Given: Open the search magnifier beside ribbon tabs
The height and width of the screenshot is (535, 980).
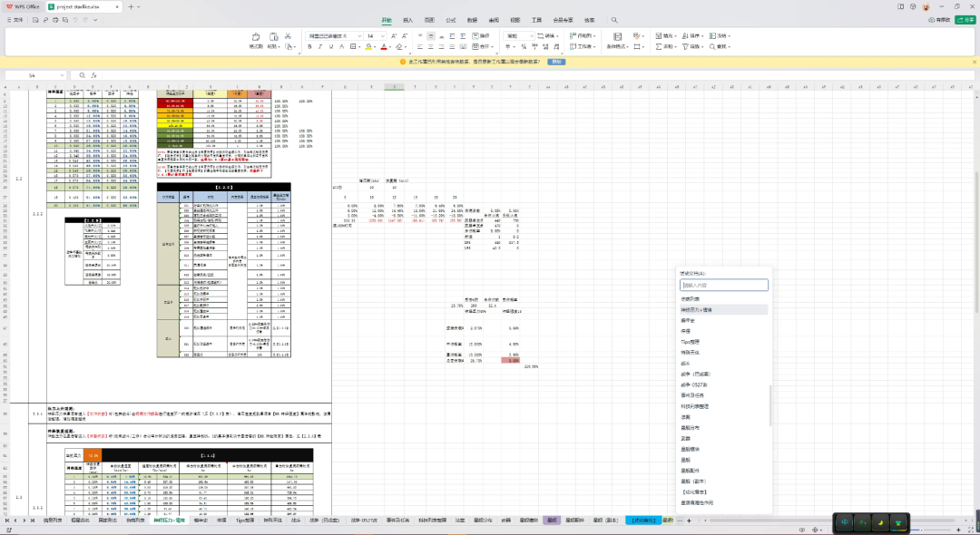Looking at the screenshot, I should click(x=614, y=20).
